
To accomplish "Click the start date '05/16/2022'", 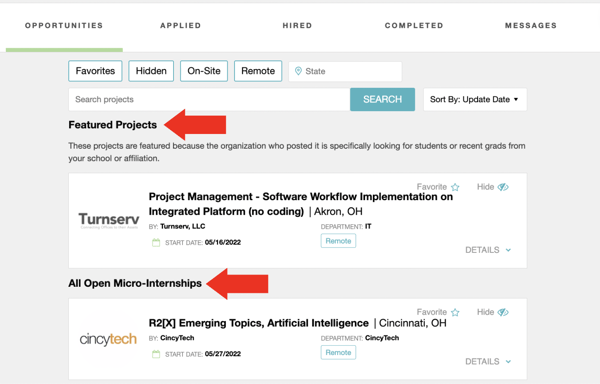I will click(223, 242).
